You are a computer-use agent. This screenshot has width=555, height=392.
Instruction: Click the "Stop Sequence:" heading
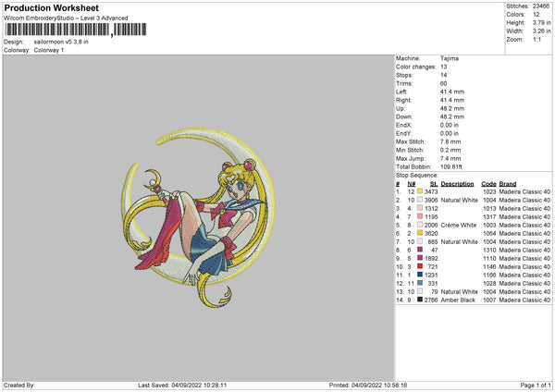[x=416, y=176]
